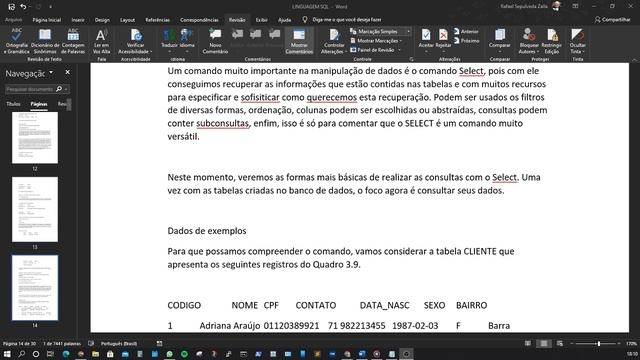
Task: Click the Comparar documents icon
Action: click(500, 35)
